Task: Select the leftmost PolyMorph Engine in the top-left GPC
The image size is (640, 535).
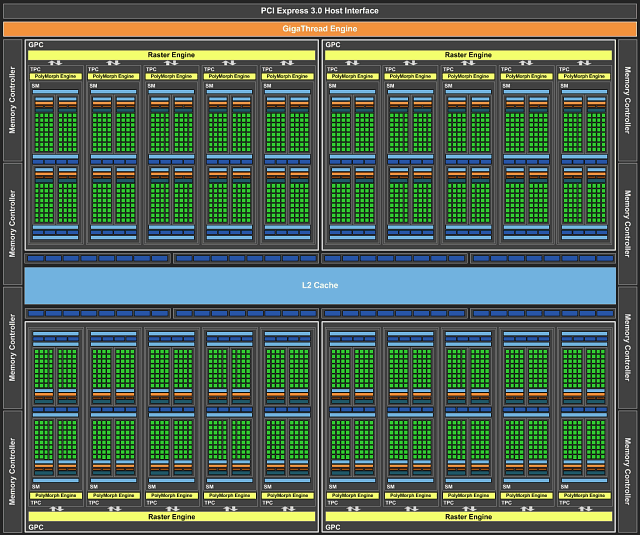Action: pos(55,76)
